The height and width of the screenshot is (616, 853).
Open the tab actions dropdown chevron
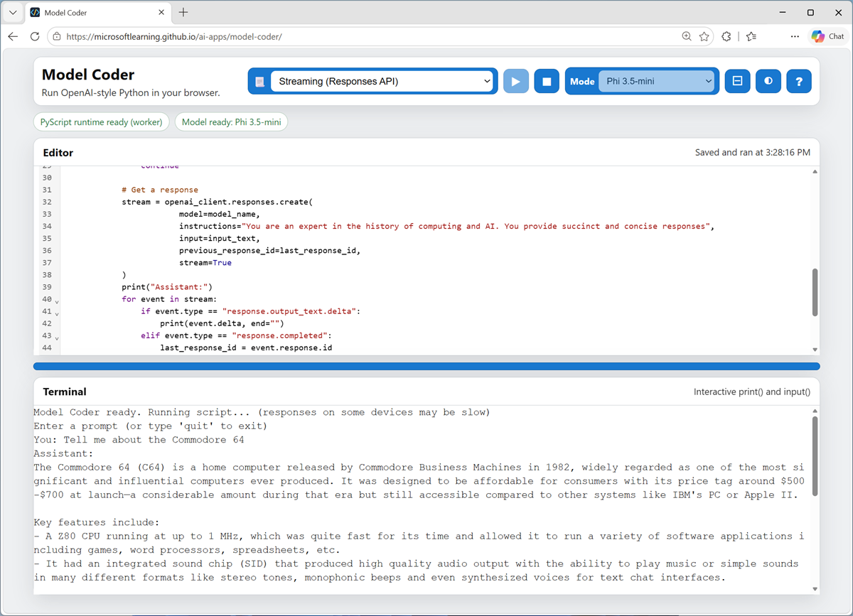[x=12, y=12]
